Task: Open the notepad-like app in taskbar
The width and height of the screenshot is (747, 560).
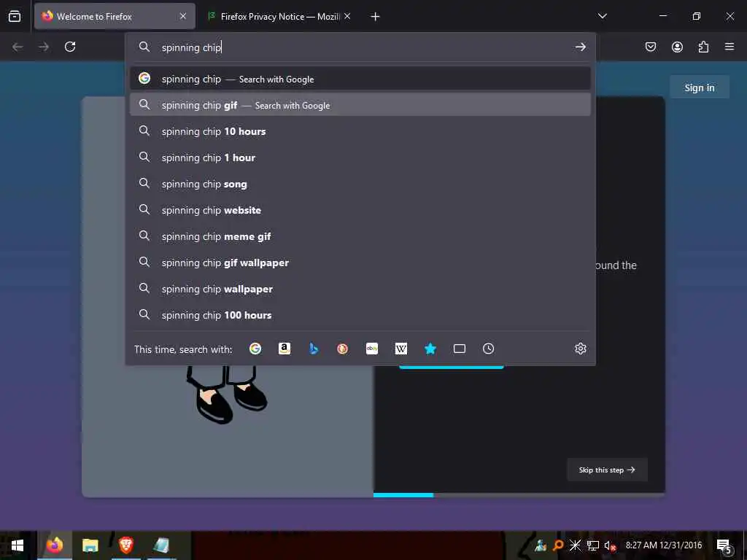Action: pyautogui.click(x=161, y=545)
